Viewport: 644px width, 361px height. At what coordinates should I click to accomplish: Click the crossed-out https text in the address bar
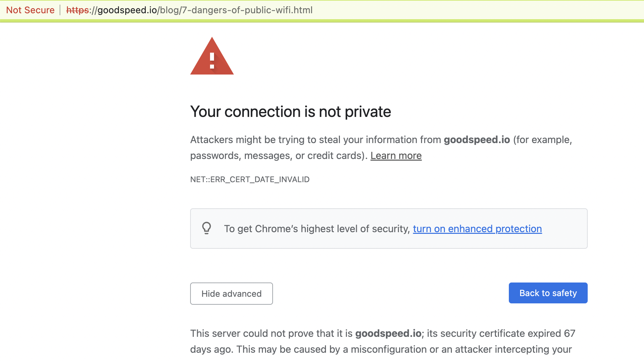[77, 10]
